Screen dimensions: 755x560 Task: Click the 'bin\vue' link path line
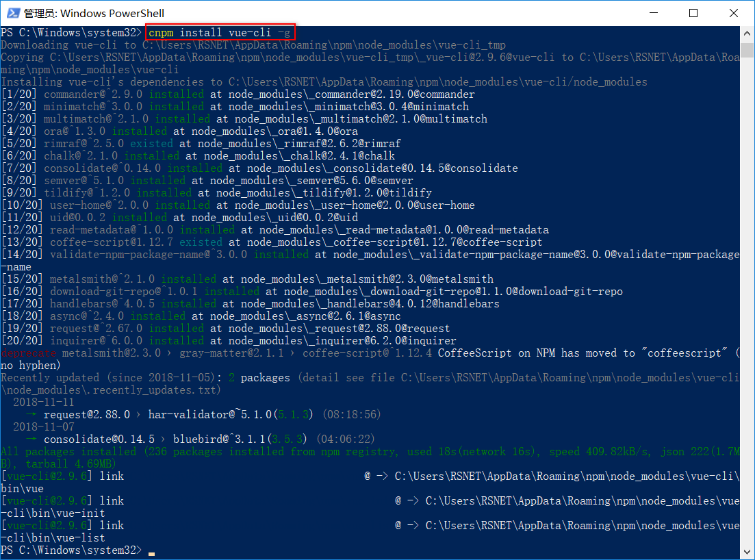point(22,489)
